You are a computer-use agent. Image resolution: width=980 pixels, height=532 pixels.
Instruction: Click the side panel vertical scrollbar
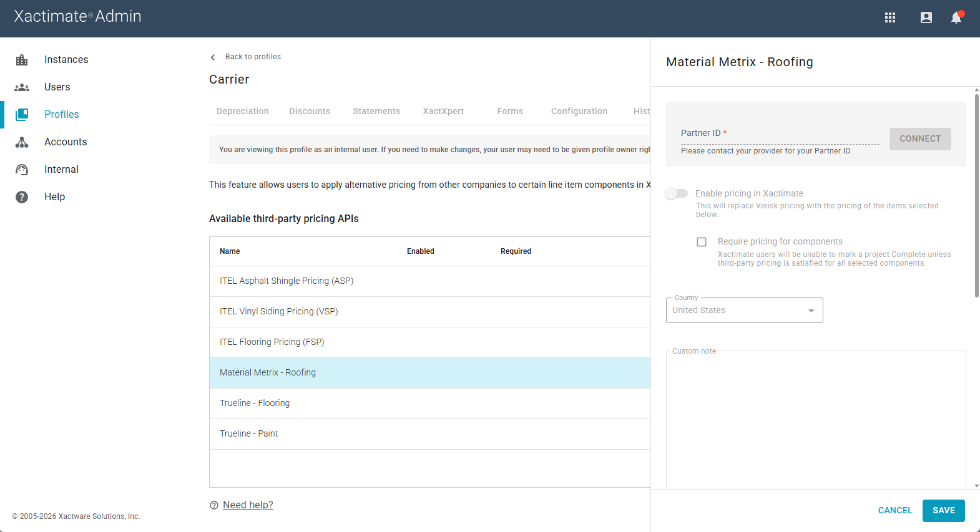(976, 195)
